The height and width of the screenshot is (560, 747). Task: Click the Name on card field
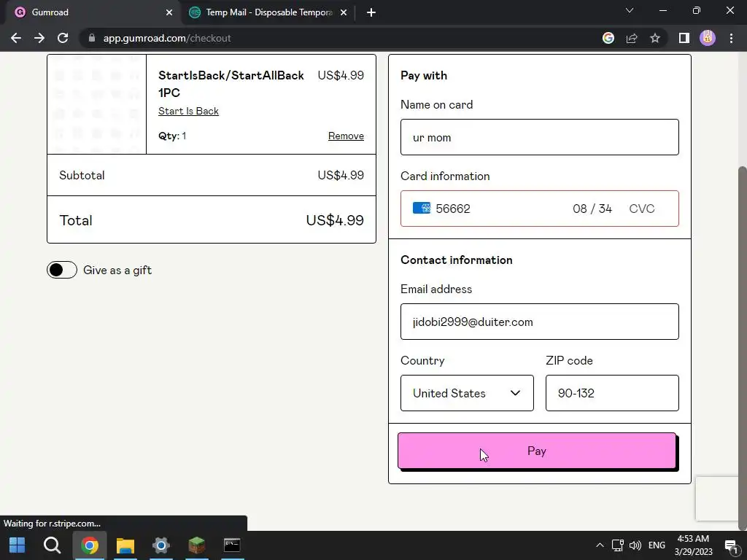539,137
